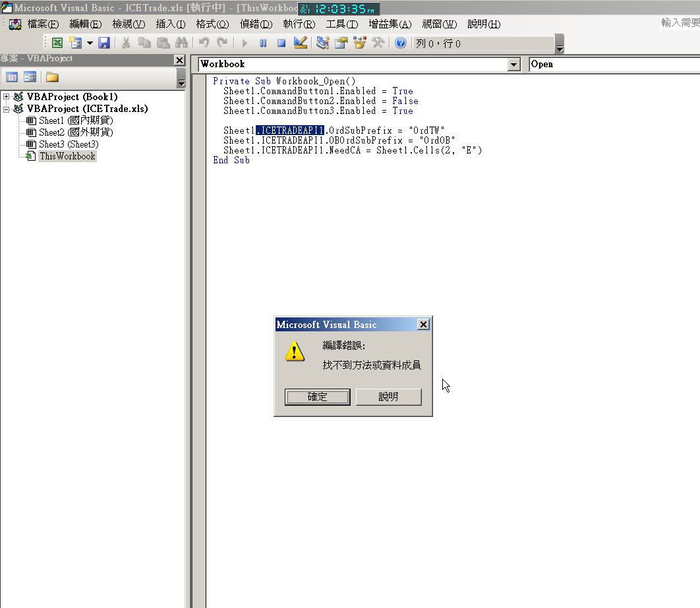Click the Copy toolbar icon
The image size is (700, 608).
144,43
